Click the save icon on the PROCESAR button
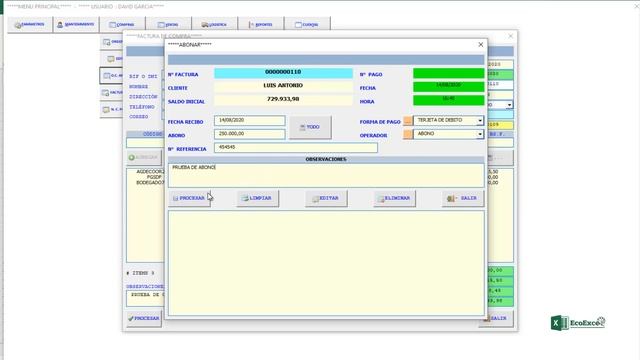 coord(176,198)
